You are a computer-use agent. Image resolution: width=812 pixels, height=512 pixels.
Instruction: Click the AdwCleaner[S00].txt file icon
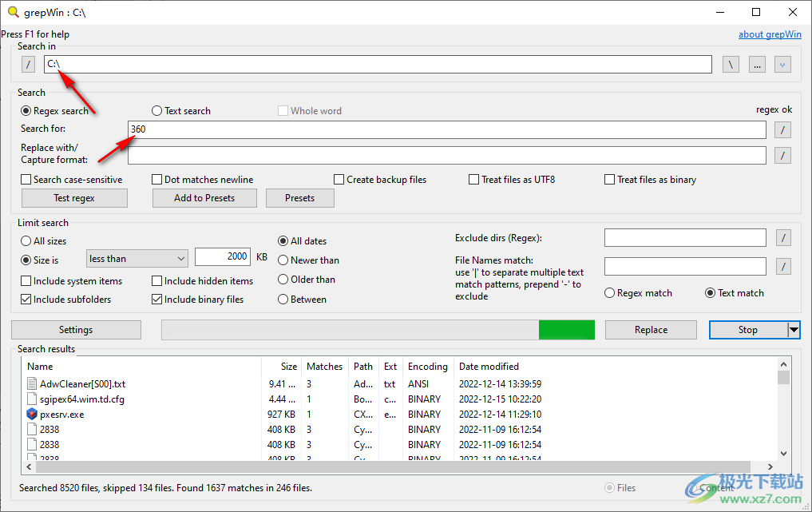32,384
